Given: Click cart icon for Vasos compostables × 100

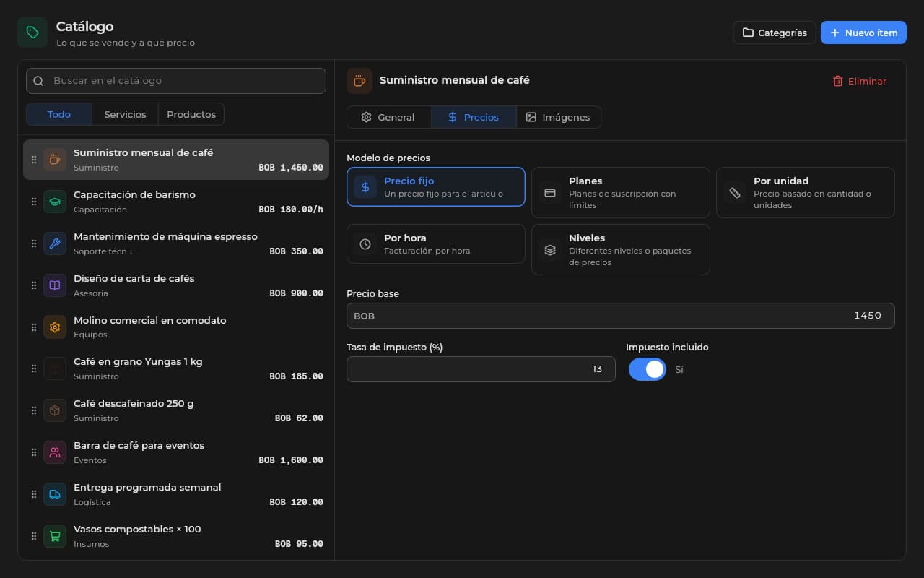Looking at the screenshot, I should click(x=55, y=536).
